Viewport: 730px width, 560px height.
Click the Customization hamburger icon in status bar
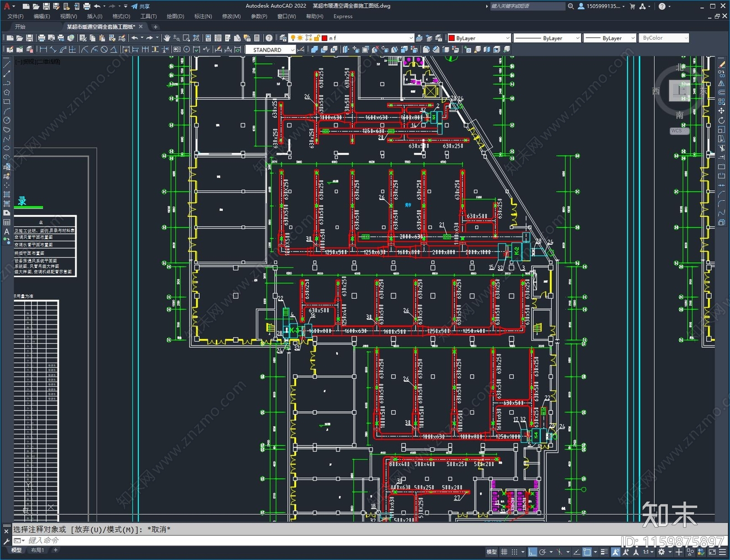point(722,552)
